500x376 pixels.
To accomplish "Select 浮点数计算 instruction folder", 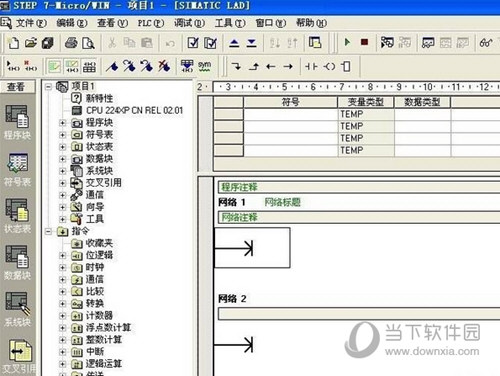I will coord(108,328).
